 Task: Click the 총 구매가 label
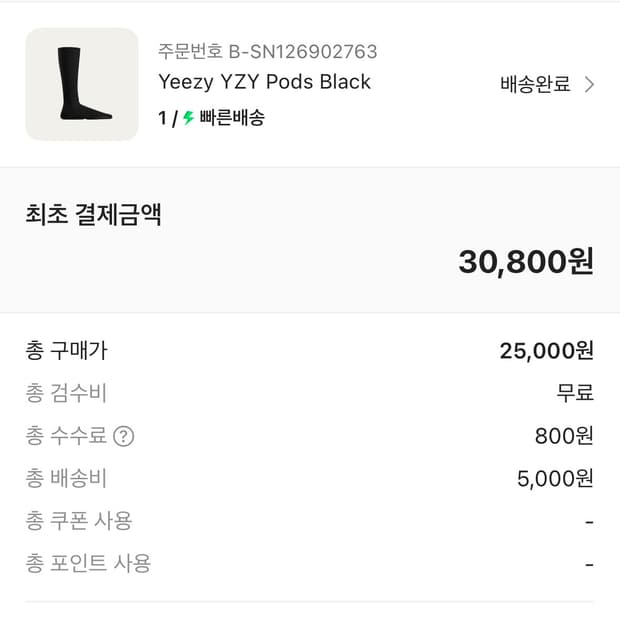[x=66, y=351]
